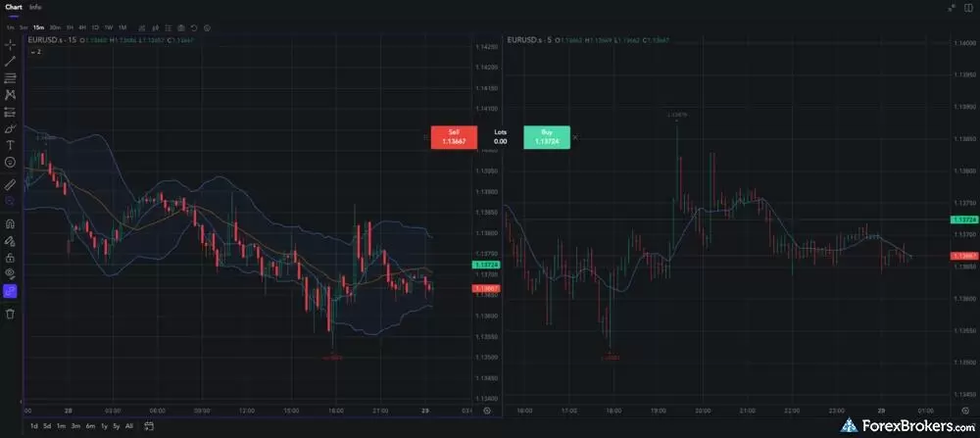Set date range to 1d
980x438 pixels.
pos(34,426)
